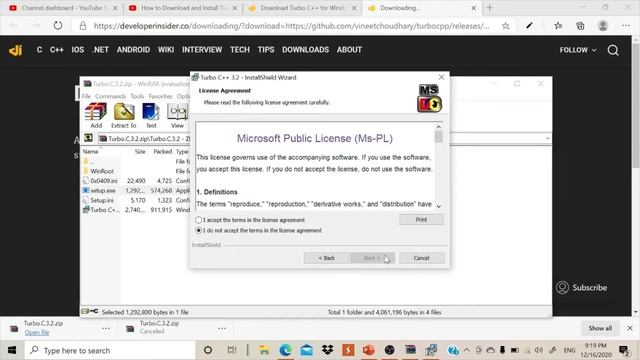Open browser profile avatar icon
This screenshot has height=360, width=640.
coord(603,26)
